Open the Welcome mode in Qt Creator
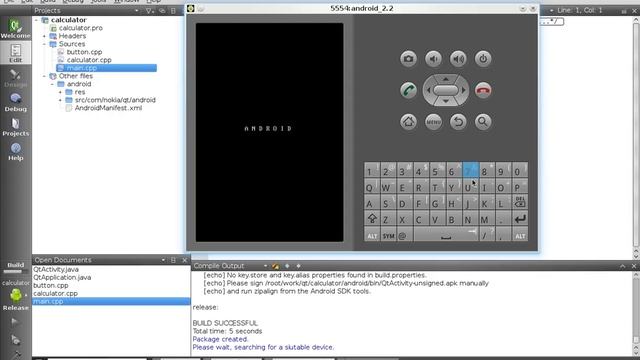This screenshot has height=360, width=640. (16, 29)
